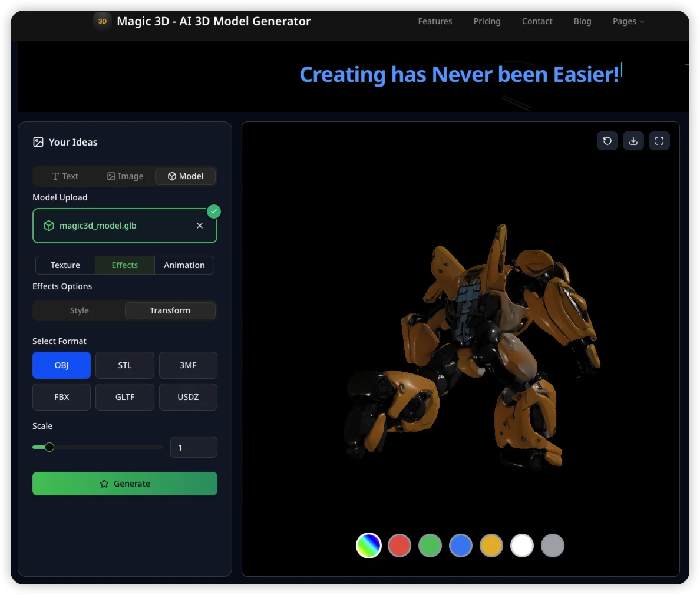Open the Animation tab
The width and height of the screenshot is (700, 595).
[x=184, y=265]
